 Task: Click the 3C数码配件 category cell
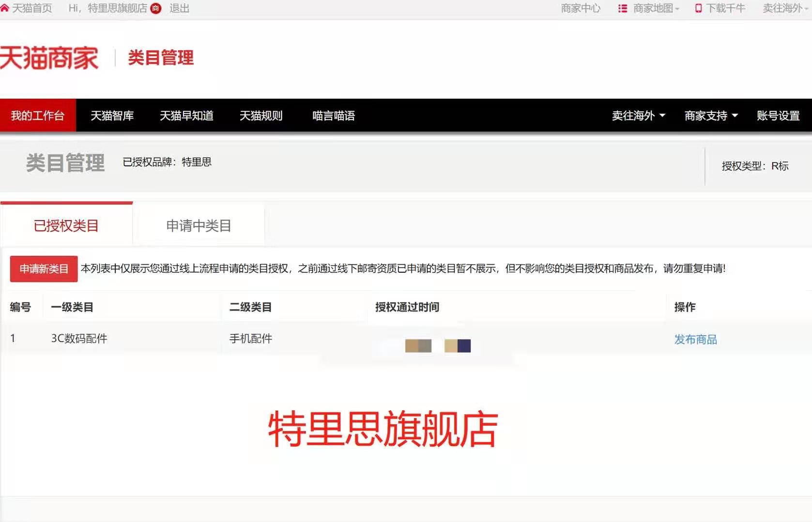tap(79, 339)
